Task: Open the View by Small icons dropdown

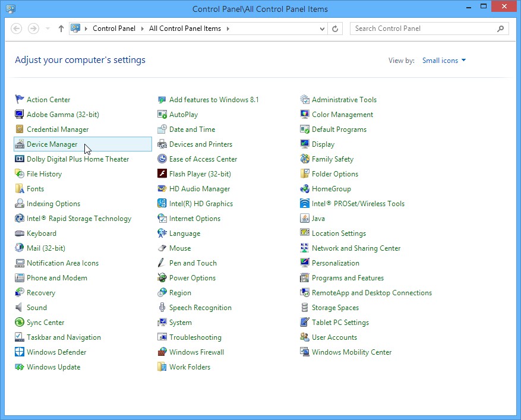Action: 444,61
